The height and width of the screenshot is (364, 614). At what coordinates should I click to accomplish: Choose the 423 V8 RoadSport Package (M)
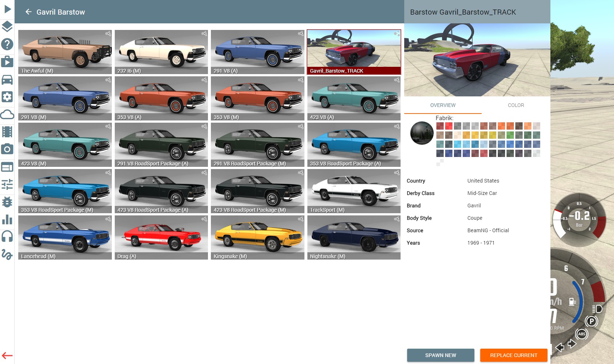point(258,191)
